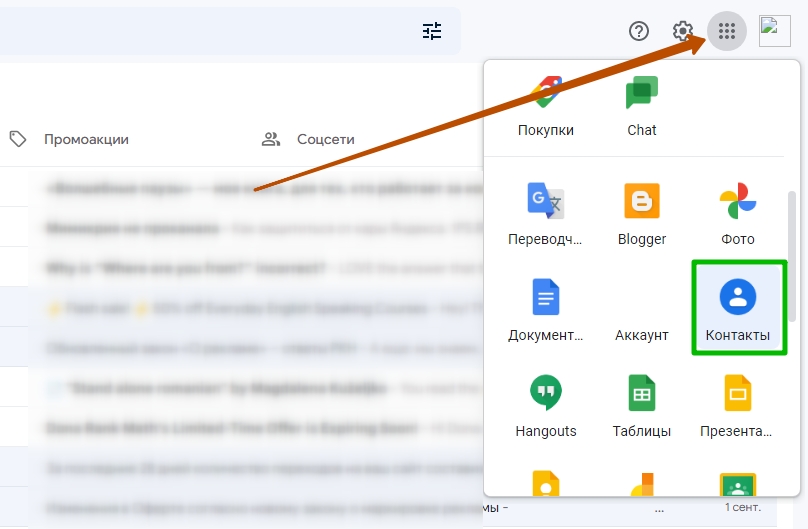Open the Таблицы sheets app
Image resolution: width=808 pixels, height=529 pixels.
(642, 407)
